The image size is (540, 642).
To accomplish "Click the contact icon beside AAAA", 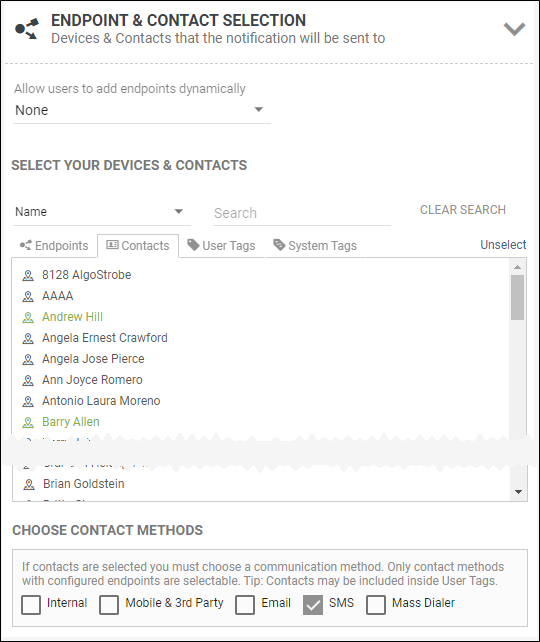I will (x=28, y=296).
